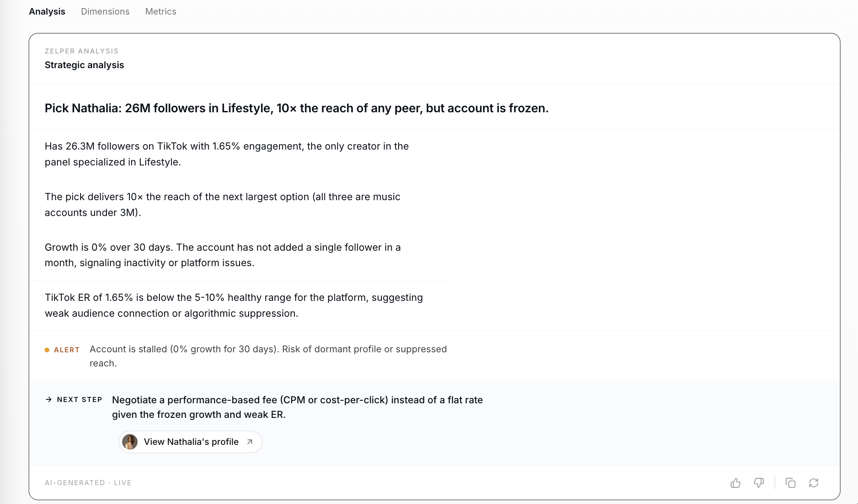
Task: Click the AI-GENERATED · LIVE footer label
Action: pos(88,483)
